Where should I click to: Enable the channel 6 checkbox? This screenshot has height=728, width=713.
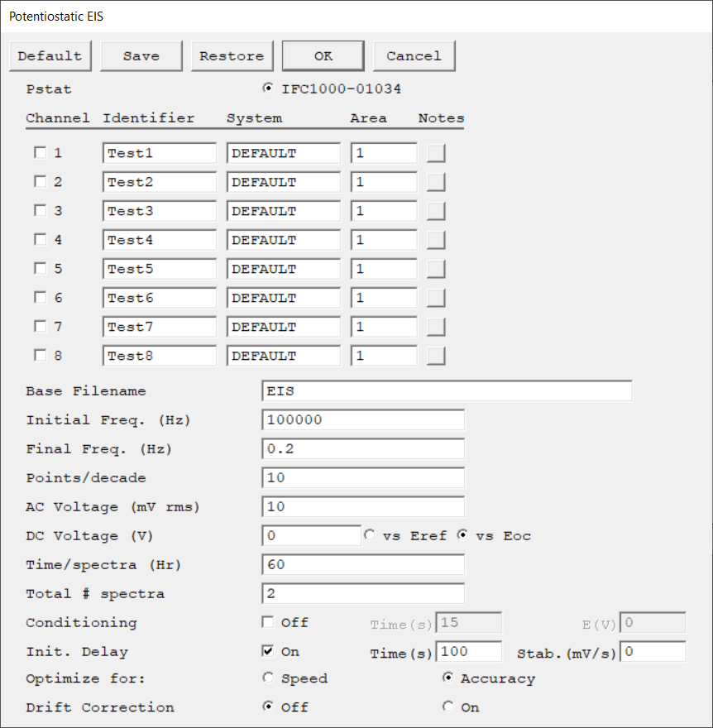[x=41, y=297]
